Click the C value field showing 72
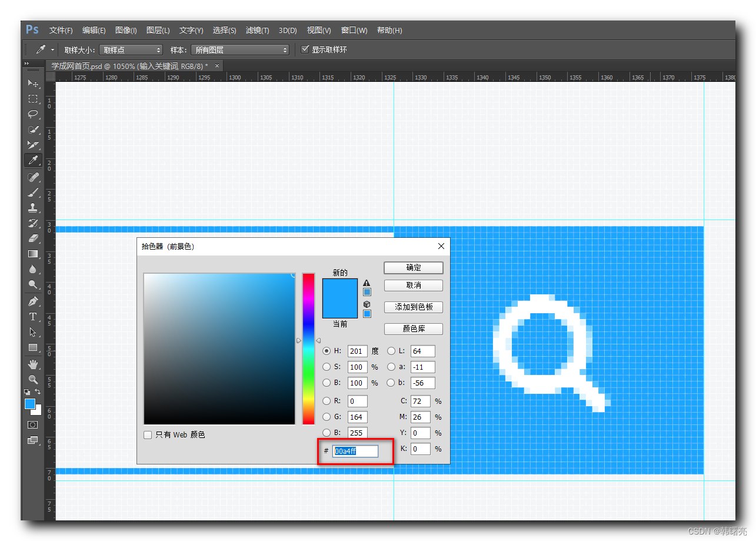 click(420, 401)
